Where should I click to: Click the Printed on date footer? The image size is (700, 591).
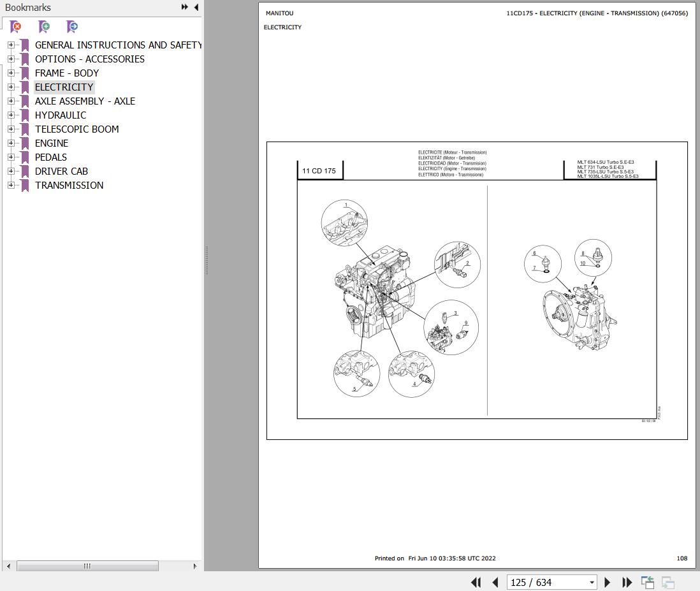(x=435, y=558)
